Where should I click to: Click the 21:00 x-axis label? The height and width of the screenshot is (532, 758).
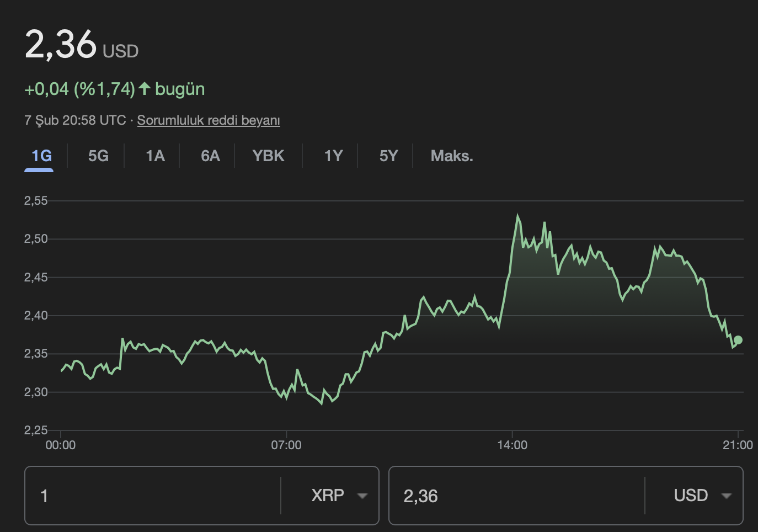tap(738, 445)
